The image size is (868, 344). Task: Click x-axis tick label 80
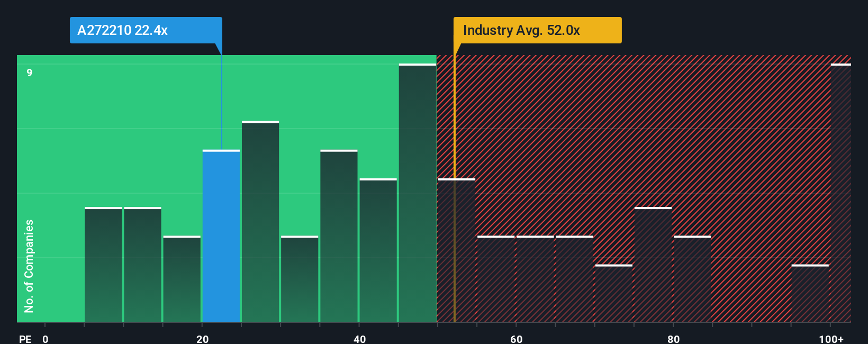[673, 339]
